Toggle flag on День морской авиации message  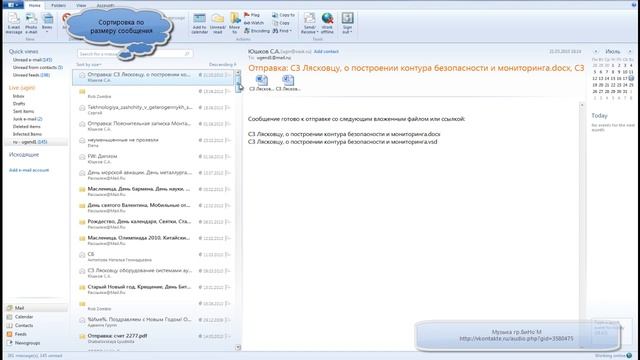(x=228, y=173)
